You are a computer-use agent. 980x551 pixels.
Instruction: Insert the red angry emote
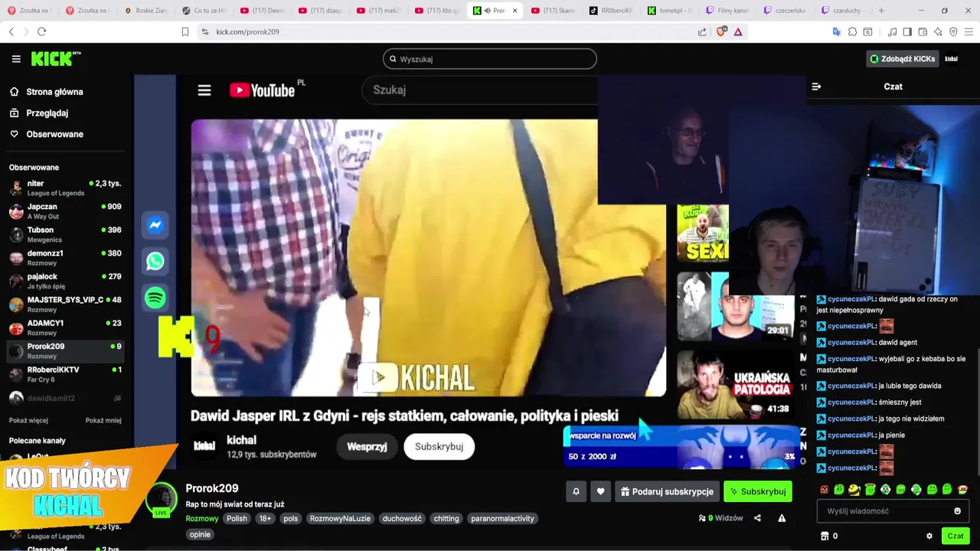coord(824,490)
